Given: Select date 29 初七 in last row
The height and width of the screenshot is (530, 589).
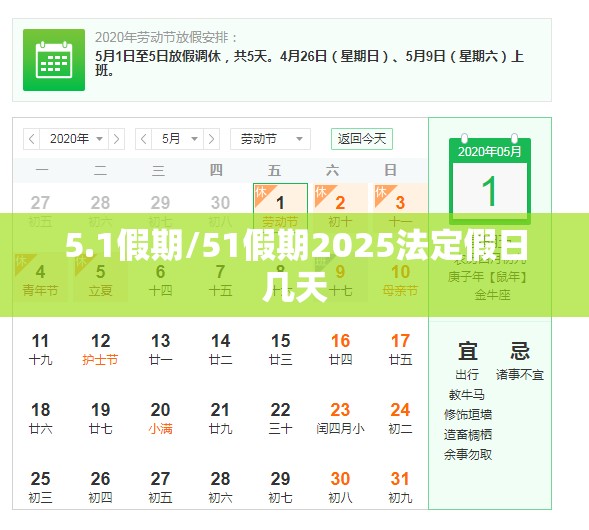Looking at the screenshot, I should (281, 487).
